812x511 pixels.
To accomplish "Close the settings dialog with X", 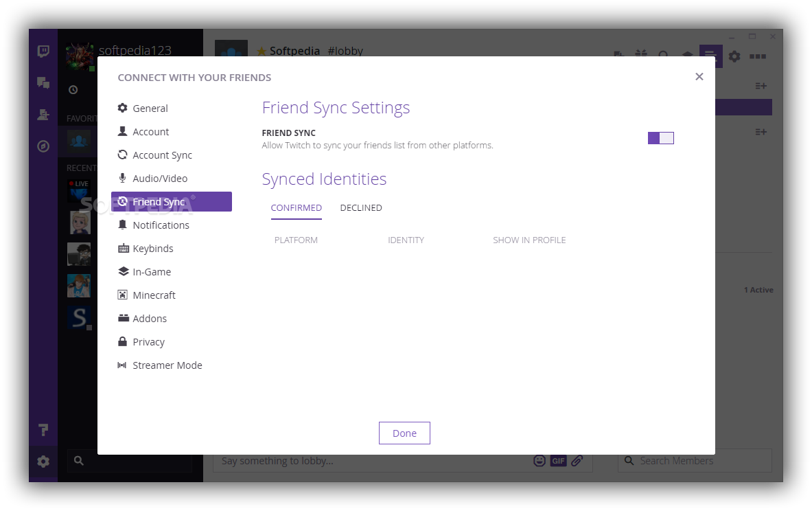I will point(699,77).
